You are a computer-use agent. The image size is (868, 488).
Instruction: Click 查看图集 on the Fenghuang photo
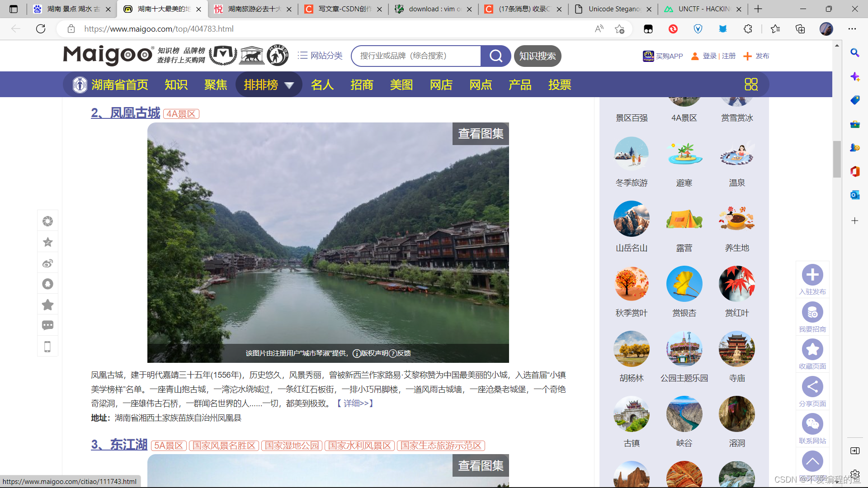(481, 133)
